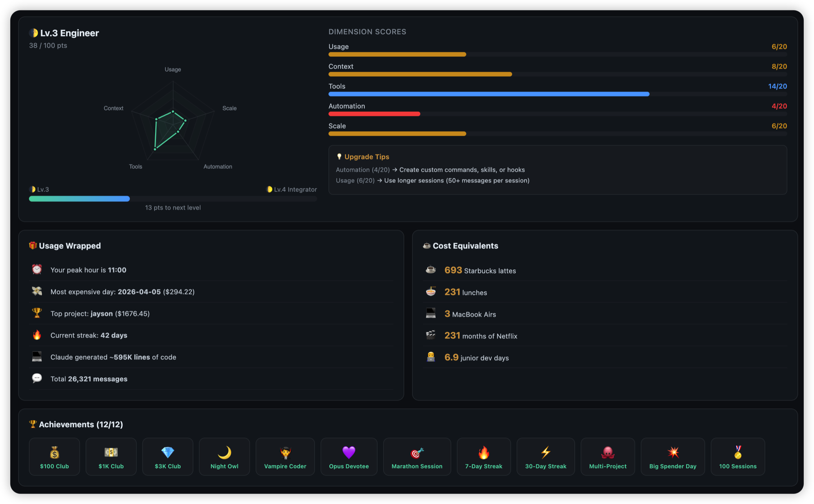Click the trophy icon beside Achievements heading
Image resolution: width=814 pixels, height=504 pixels.
click(33, 424)
